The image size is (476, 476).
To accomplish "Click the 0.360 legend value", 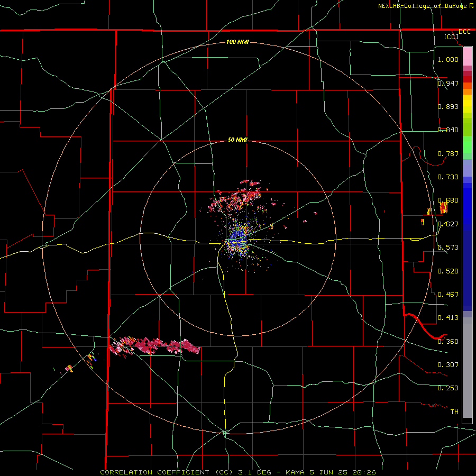I will point(448,342).
